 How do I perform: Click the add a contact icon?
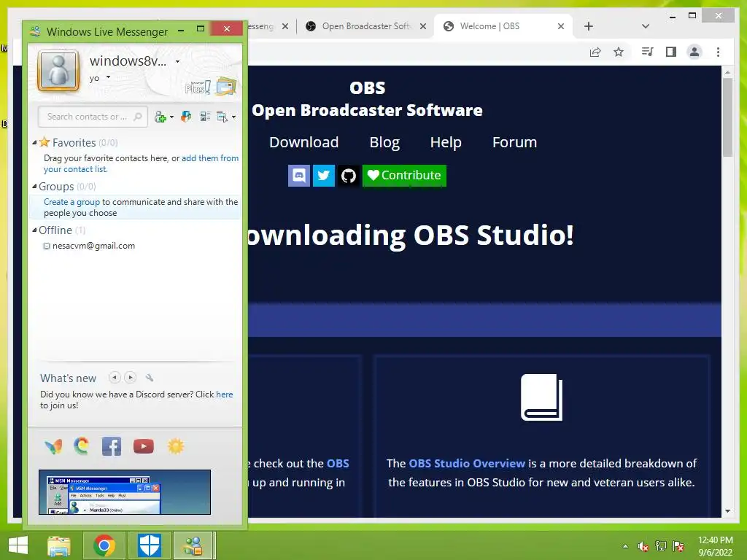point(160,117)
